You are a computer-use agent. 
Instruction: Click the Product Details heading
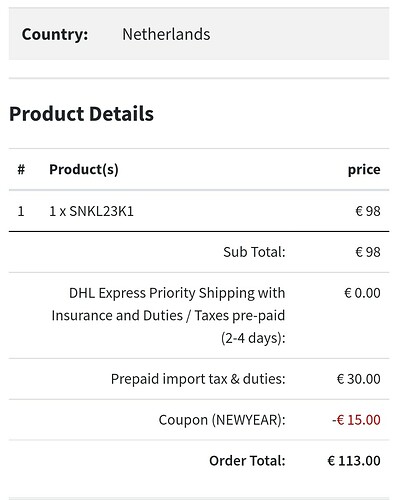click(81, 114)
